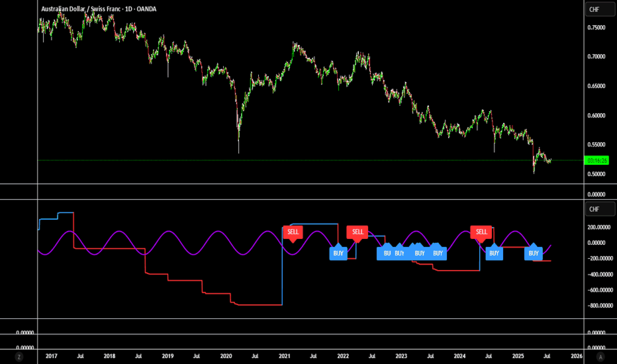Click the BUY marker near July 2024

495,252
